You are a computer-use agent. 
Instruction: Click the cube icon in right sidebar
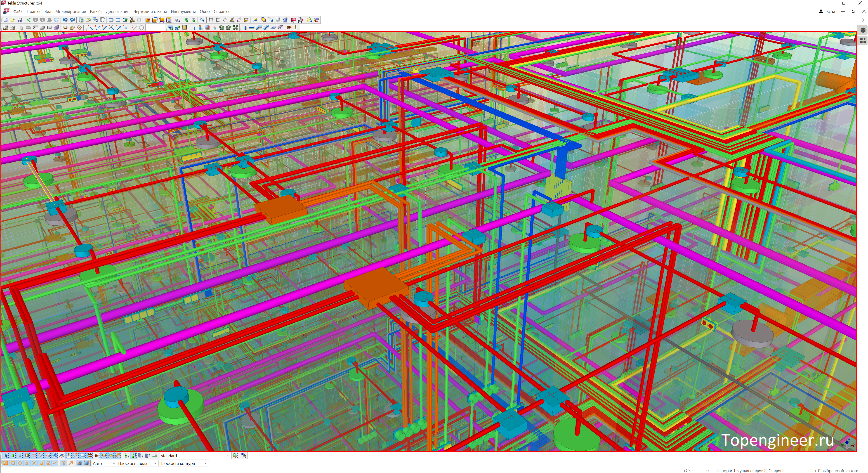coord(863,30)
